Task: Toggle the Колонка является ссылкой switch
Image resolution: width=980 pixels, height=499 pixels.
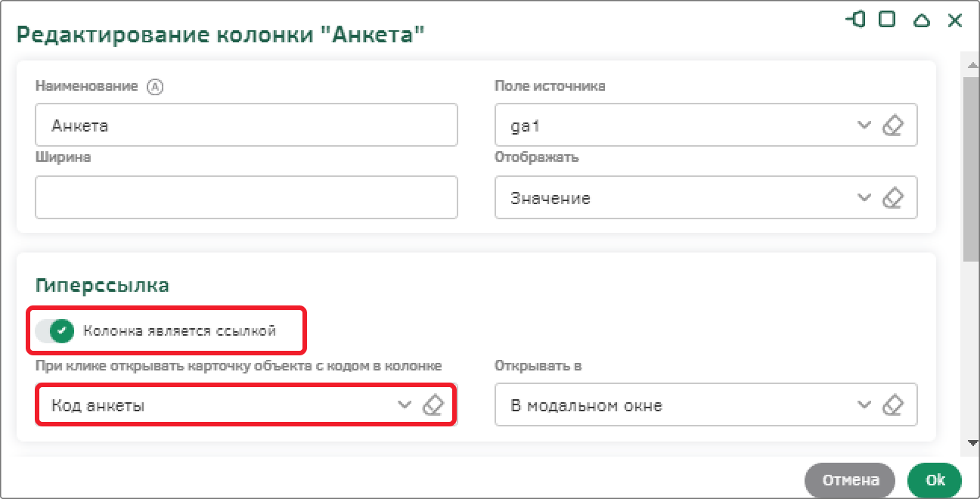Action: [54, 330]
